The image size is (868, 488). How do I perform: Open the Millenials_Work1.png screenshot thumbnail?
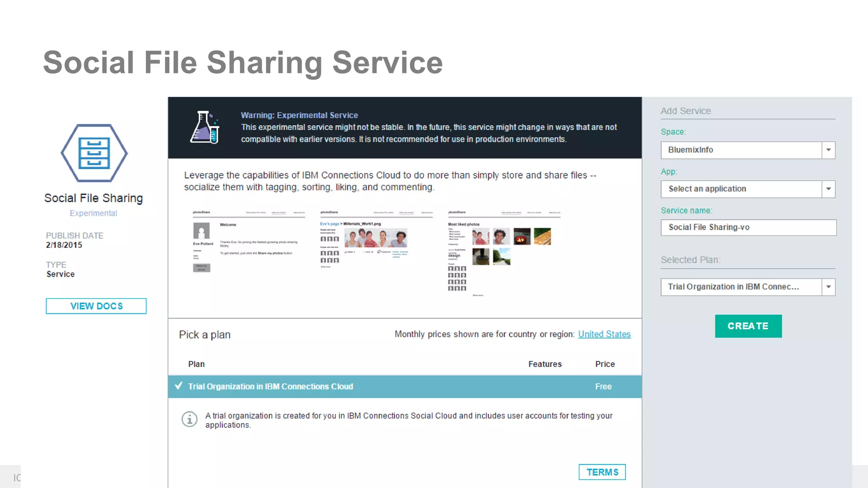tap(376, 239)
